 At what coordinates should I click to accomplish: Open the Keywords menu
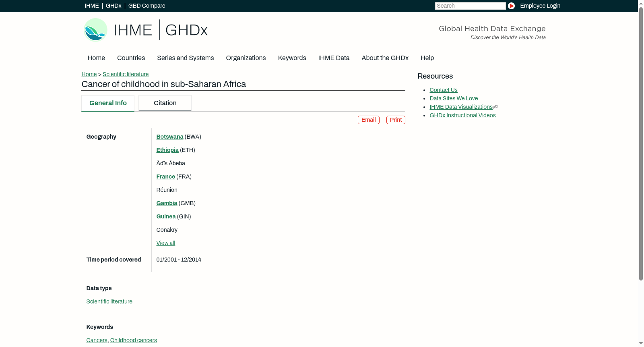coord(292,58)
